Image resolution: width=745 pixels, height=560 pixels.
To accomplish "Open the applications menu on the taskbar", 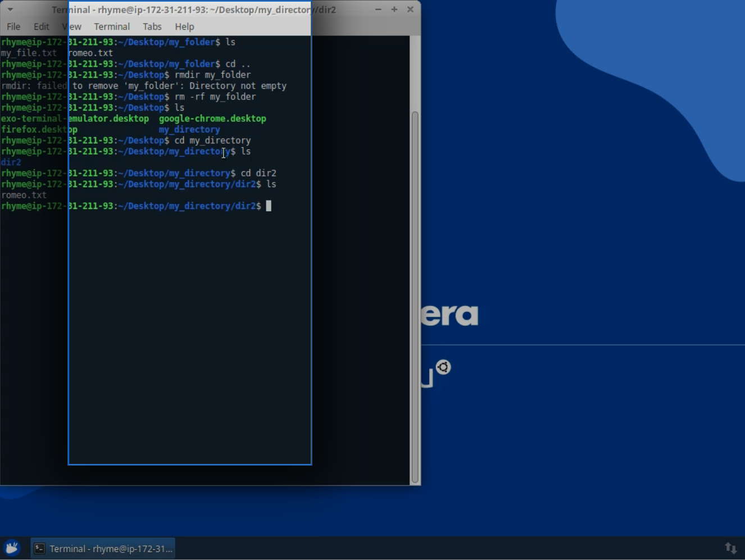I will tap(12, 548).
